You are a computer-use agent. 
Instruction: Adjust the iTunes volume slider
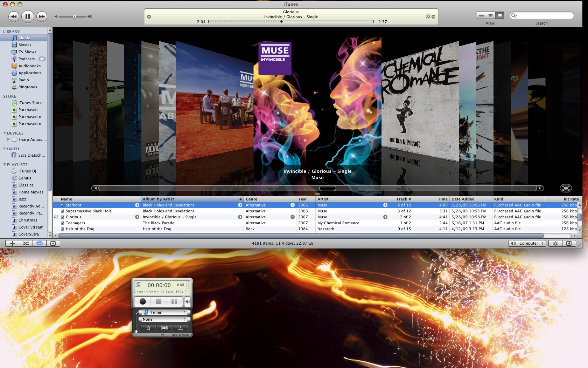pyautogui.click(x=74, y=16)
